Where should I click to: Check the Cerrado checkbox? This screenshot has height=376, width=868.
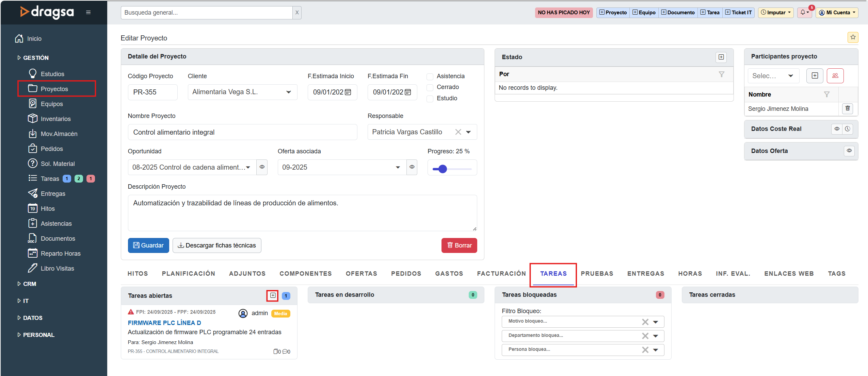430,87
